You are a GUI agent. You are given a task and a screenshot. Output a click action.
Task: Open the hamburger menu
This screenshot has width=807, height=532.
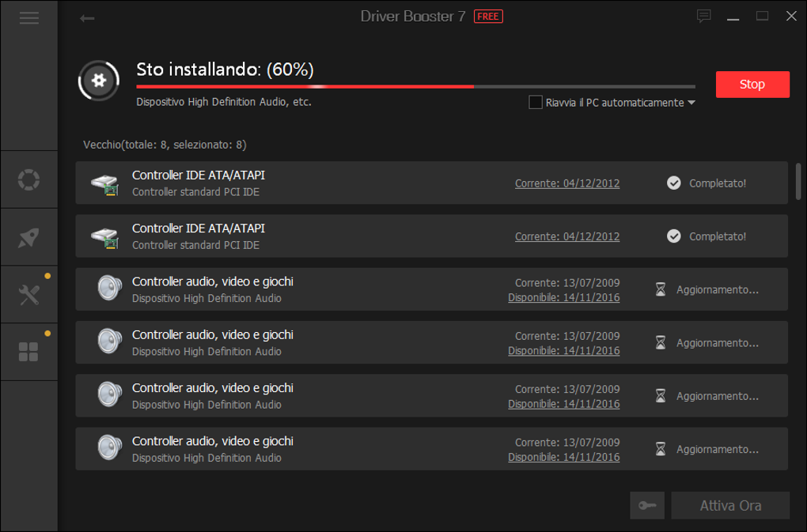pos(28,18)
